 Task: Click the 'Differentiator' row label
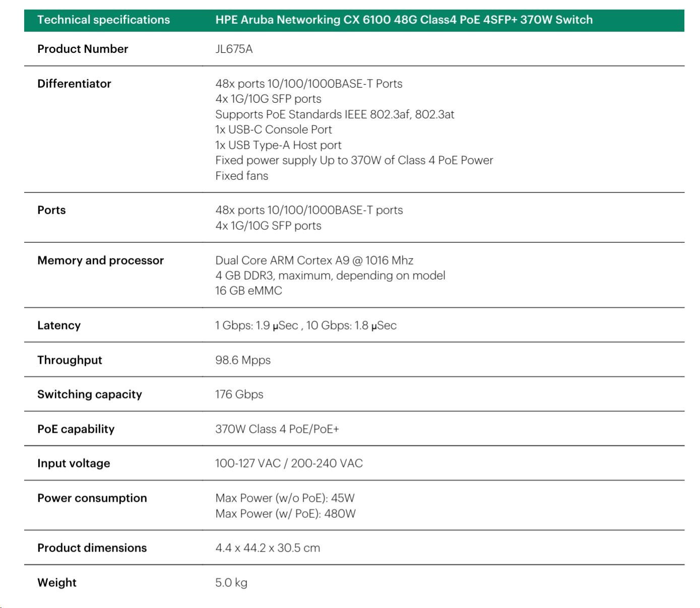point(74,84)
